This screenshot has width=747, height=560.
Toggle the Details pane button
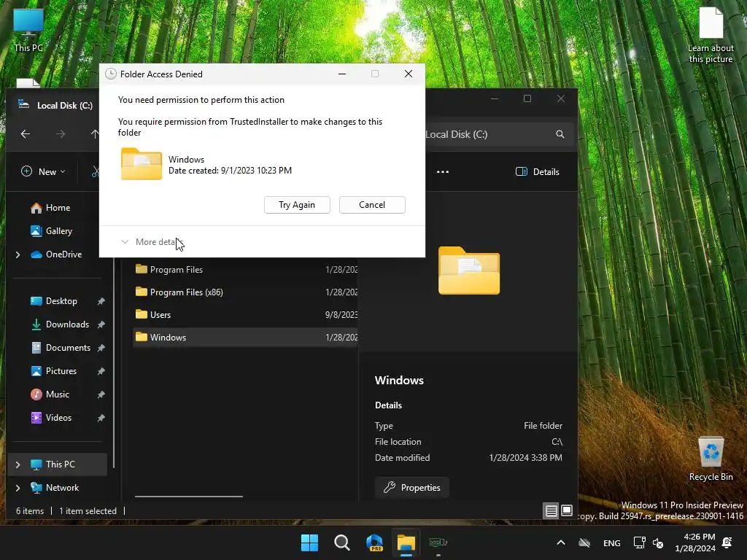pos(538,172)
